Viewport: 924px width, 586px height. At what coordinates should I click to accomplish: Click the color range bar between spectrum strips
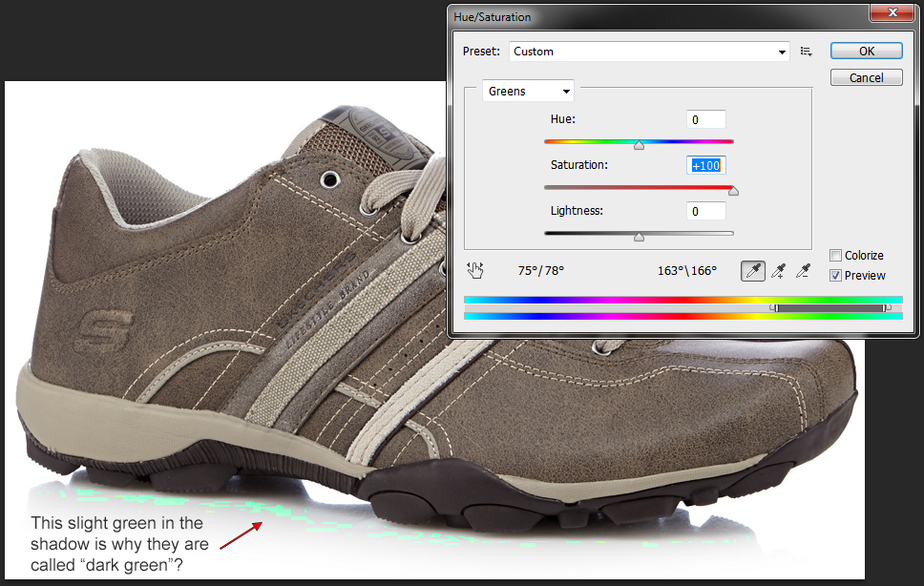pyautogui.click(x=683, y=308)
